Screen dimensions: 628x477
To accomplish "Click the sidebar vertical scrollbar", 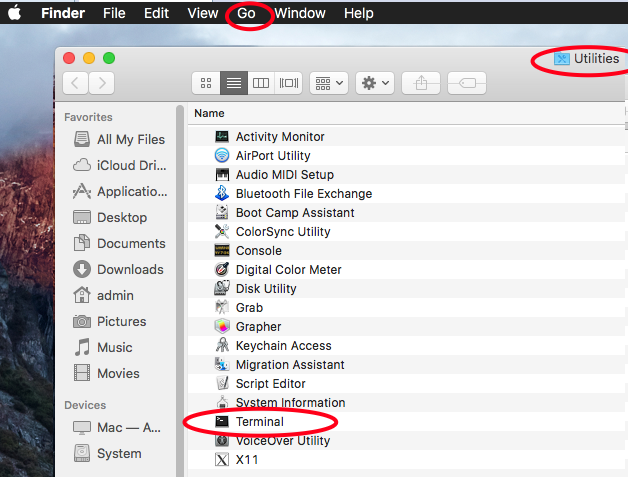I will (x=180, y=290).
